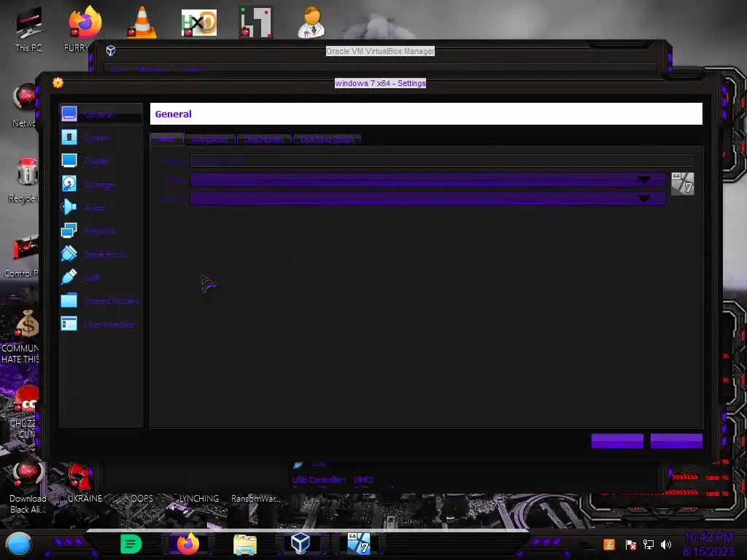747x560 pixels.
Task: Open Firefox from the taskbar
Action: pos(187,544)
